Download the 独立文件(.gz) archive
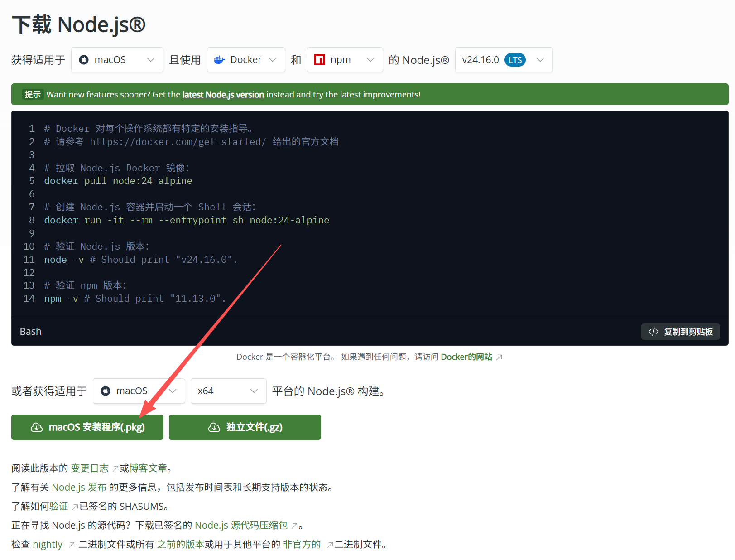This screenshot has width=735, height=560. 245,427
